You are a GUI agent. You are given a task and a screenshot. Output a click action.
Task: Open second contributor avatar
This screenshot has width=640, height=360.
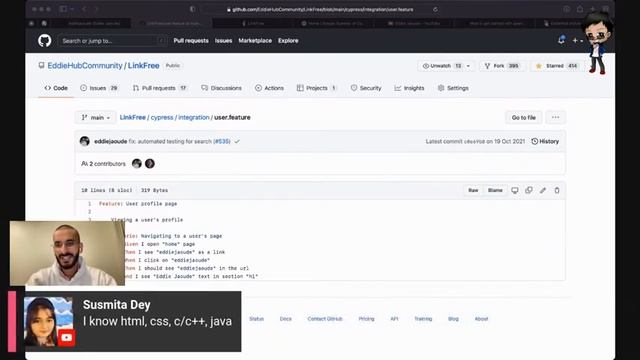click(150, 164)
